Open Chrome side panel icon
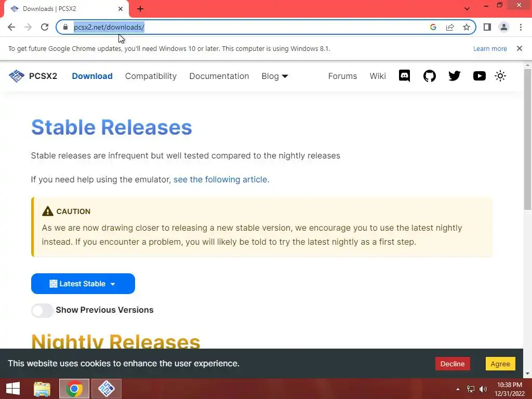532x399 pixels. [x=487, y=27]
